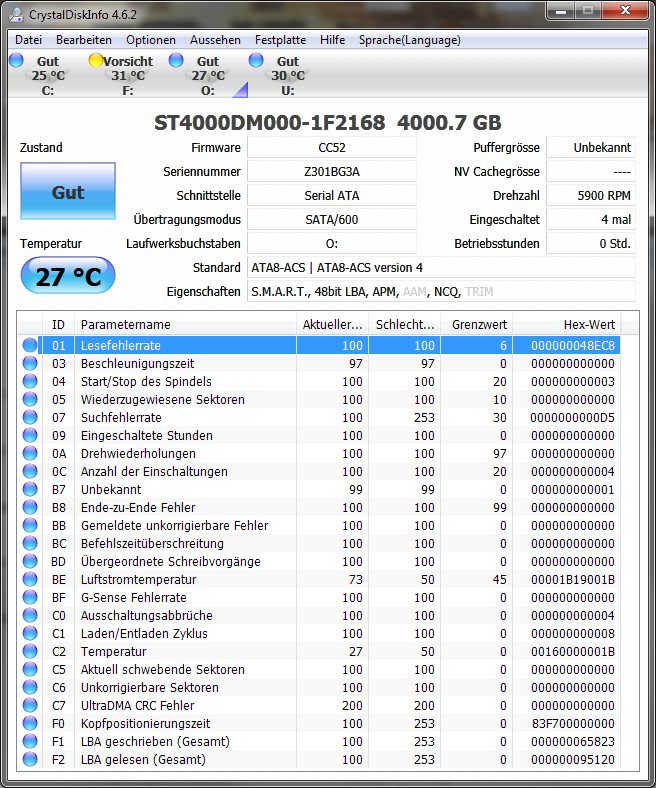The width and height of the screenshot is (656, 788).
Task: Click status orb of Laden/Entladen Zyklus row
Action: pyautogui.click(x=30, y=634)
